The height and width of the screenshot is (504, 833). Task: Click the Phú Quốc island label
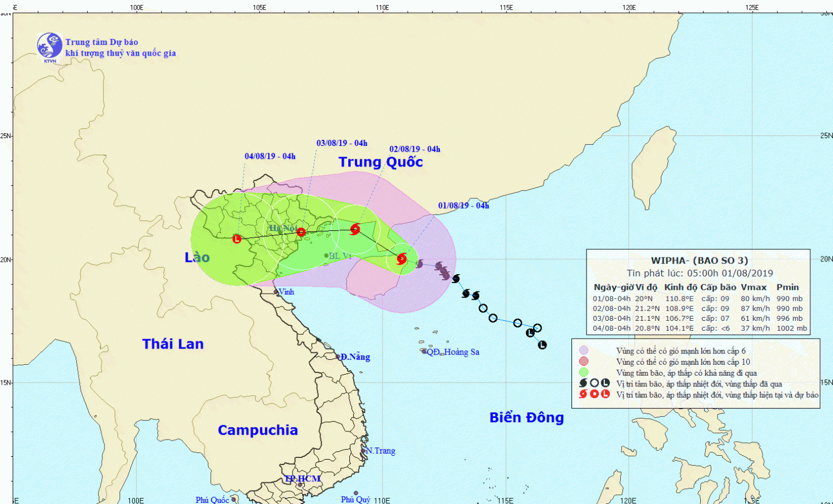[212, 500]
